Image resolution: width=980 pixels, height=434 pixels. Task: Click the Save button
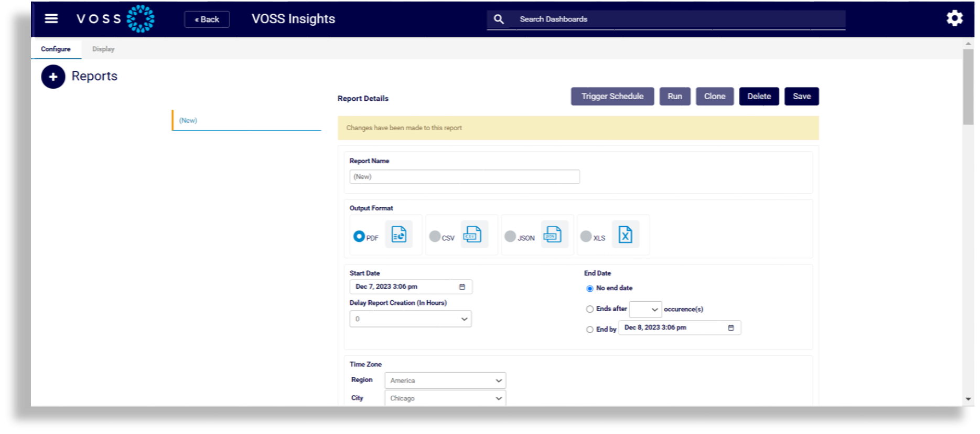click(x=802, y=97)
